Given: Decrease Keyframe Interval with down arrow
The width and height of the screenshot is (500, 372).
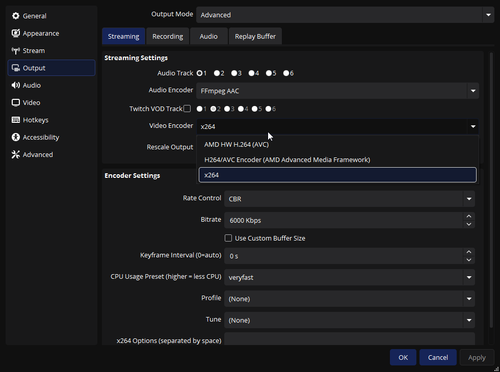Looking at the screenshot, I should click(x=469, y=260).
